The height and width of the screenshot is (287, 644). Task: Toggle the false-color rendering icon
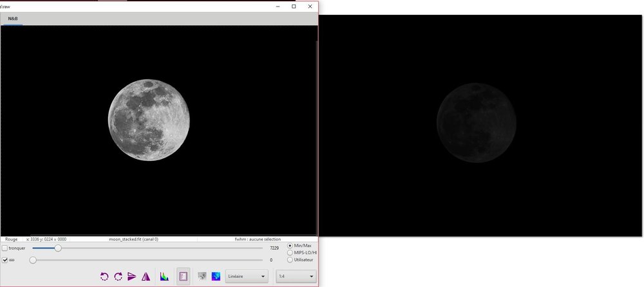pos(216,276)
